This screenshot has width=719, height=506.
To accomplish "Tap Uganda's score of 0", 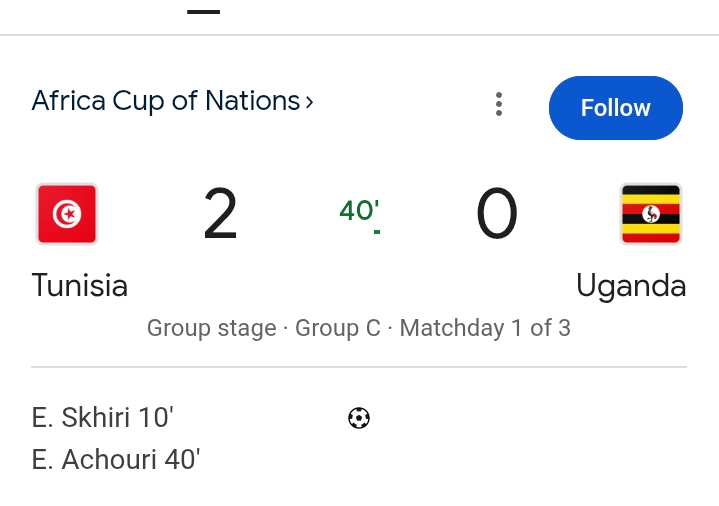I will pos(497,214).
